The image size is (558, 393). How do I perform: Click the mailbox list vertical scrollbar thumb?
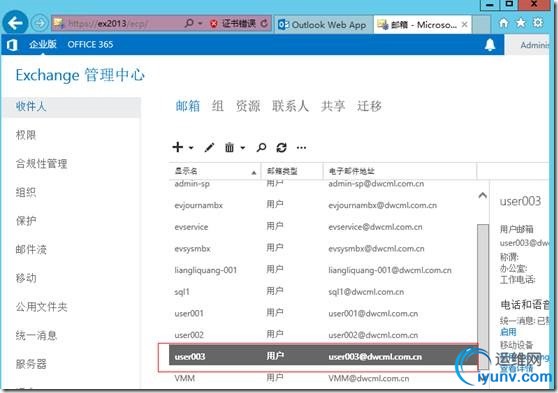[x=483, y=297]
